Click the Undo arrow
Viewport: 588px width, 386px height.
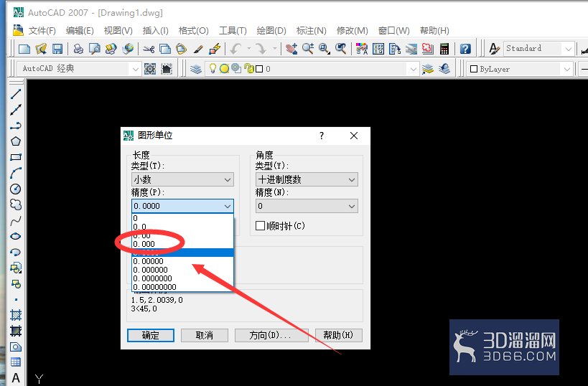tap(236, 49)
